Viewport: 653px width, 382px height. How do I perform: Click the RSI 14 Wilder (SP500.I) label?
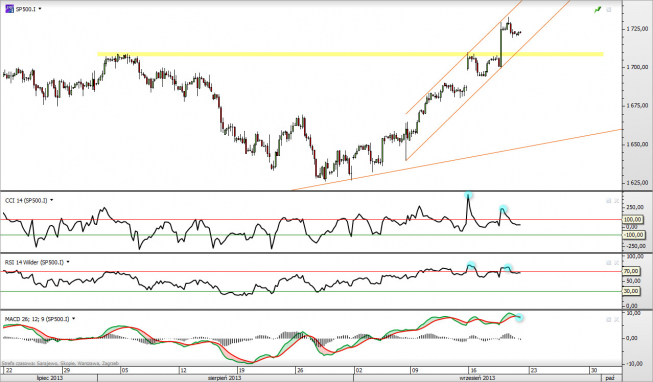point(34,262)
